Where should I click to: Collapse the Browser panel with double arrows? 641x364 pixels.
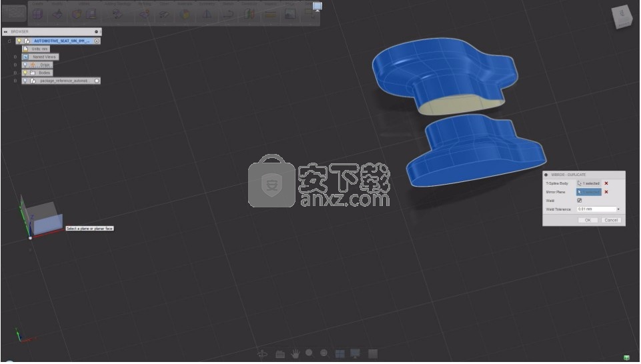(x=6, y=31)
